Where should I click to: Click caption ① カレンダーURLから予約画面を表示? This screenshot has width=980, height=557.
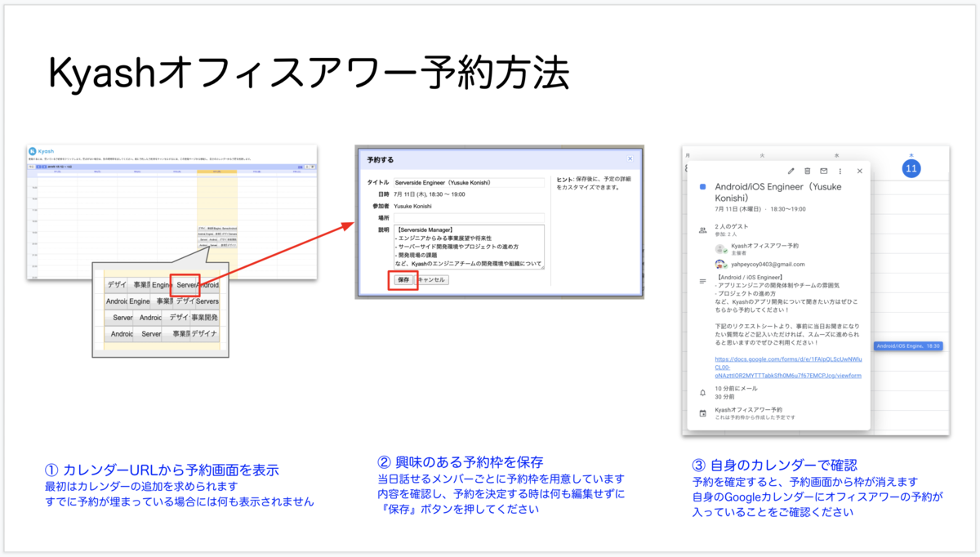(163, 470)
